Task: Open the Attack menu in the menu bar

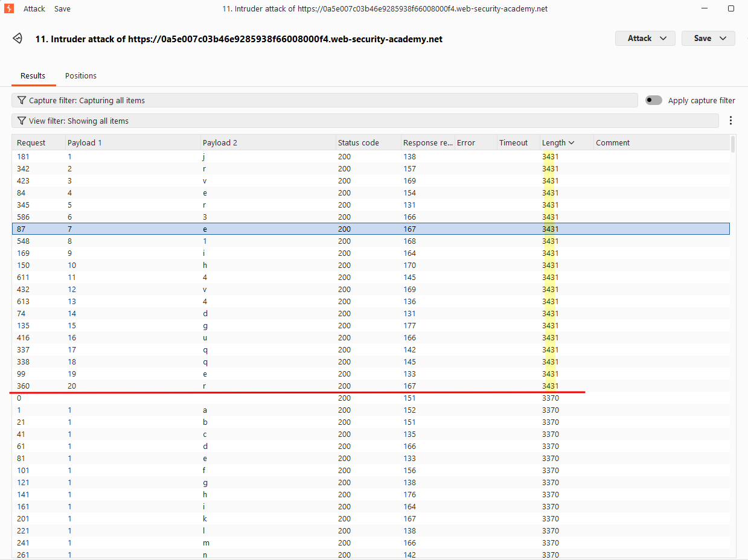Action: (x=34, y=9)
